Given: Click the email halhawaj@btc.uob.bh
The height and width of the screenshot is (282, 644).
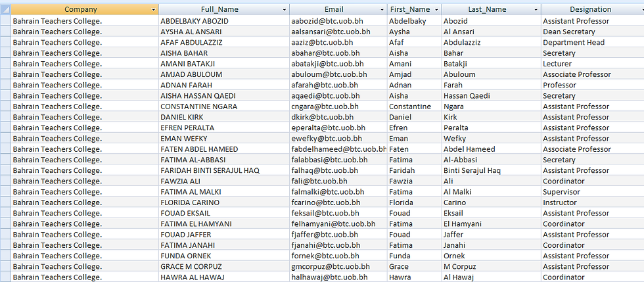Looking at the screenshot, I should coord(338,277).
